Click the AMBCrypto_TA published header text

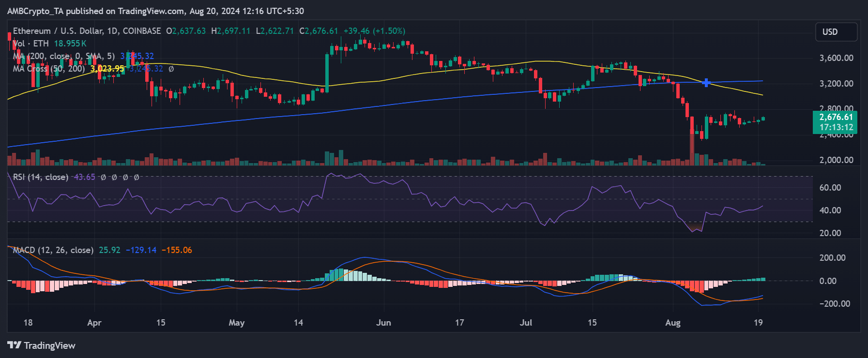pyautogui.click(x=155, y=11)
